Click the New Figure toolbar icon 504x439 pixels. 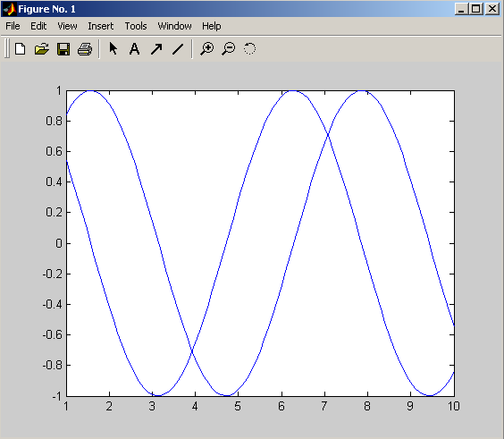[21, 49]
